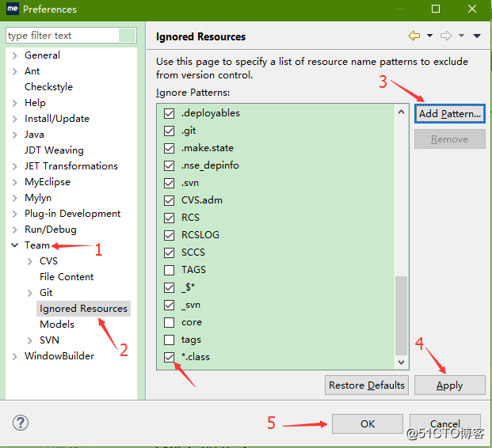Toggle the .make.state checkbox
The image size is (492, 448).
pyautogui.click(x=169, y=148)
